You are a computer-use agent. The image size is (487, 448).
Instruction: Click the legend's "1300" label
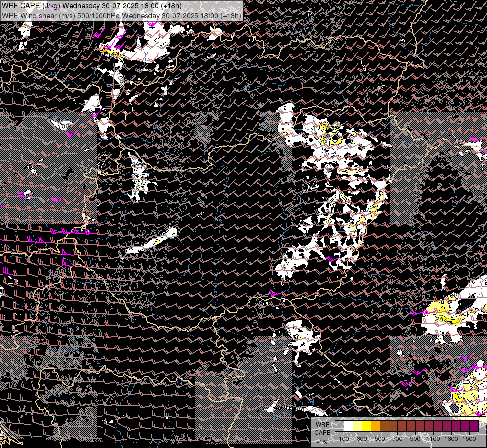pos(451,439)
